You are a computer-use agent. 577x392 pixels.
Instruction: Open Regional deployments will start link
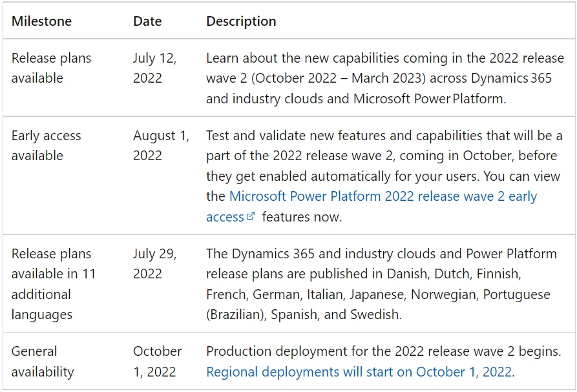[359, 372]
